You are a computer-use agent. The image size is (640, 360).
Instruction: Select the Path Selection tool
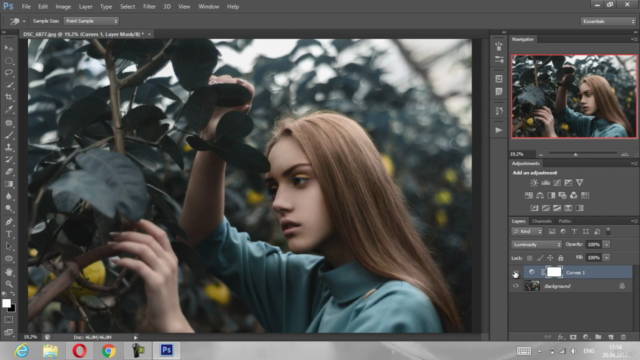[9, 247]
